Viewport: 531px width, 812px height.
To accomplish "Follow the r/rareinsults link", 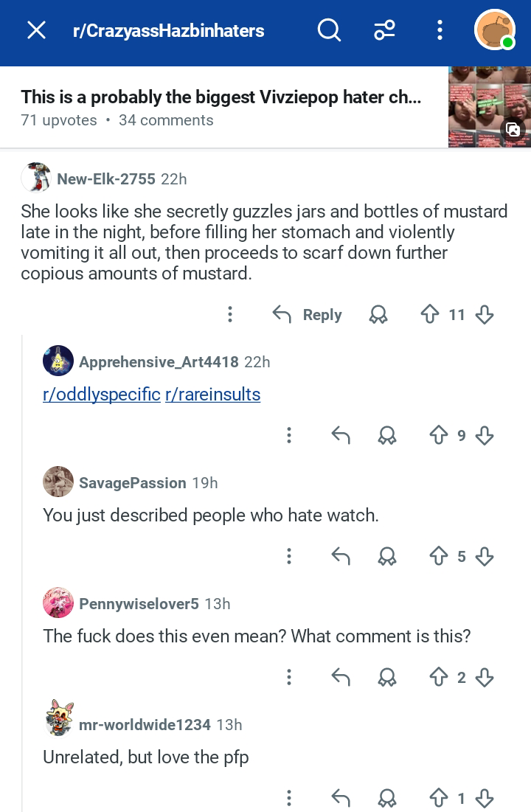I will click(213, 395).
